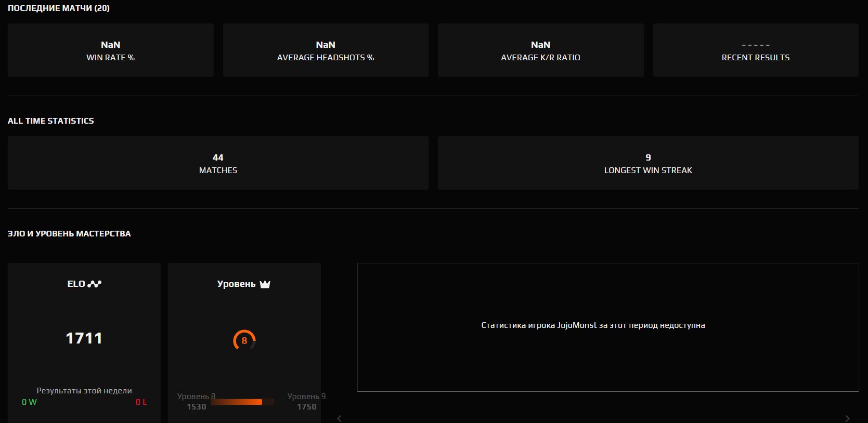Open the Recent Results card
The width and height of the screenshot is (868, 423).
tap(755, 50)
